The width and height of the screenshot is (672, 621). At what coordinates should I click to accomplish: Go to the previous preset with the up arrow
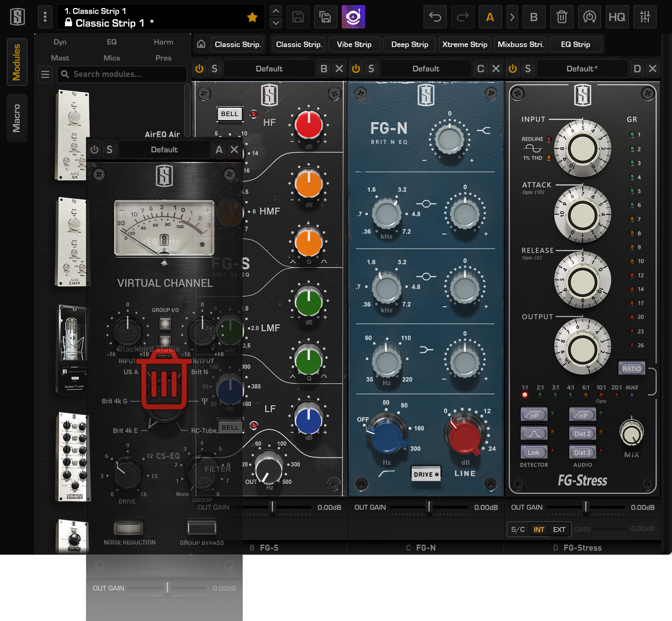[x=276, y=11]
